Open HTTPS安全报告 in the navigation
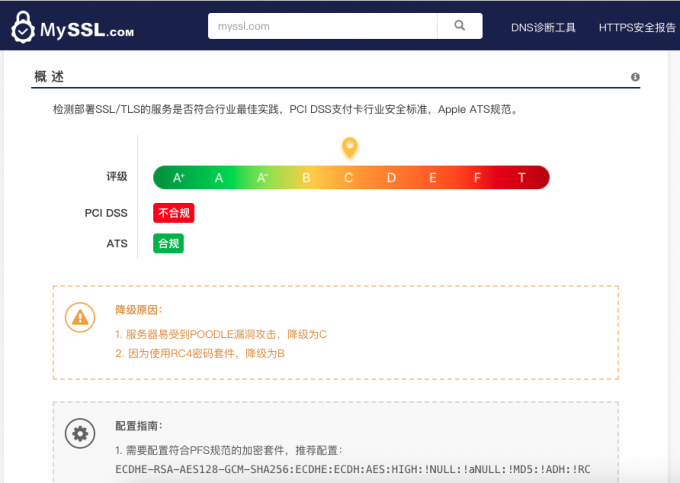Screen dimensions: 680x483 tap(637, 28)
